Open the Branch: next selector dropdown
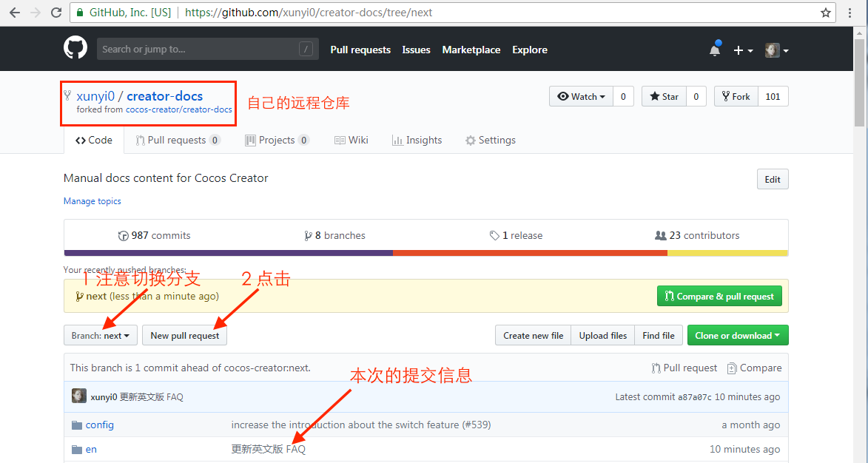The height and width of the screenshot is (463, 868). [x=101, y=335]
